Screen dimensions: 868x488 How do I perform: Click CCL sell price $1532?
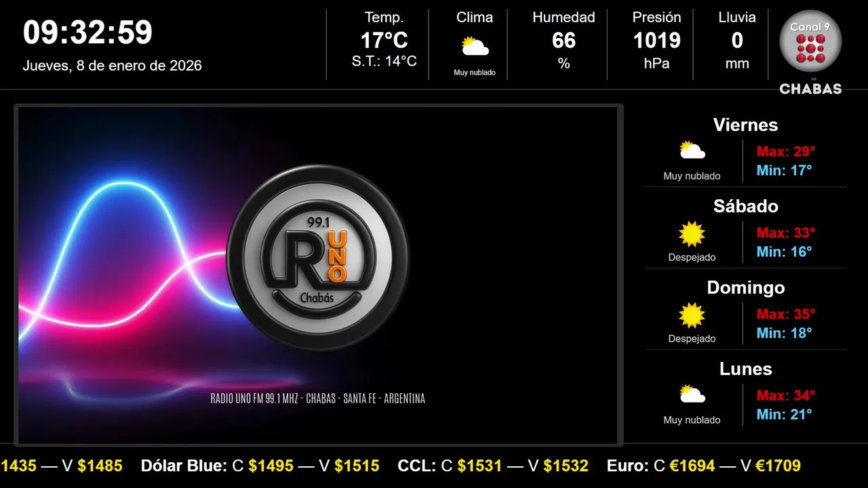pyautogui.click(x=566, y=466)
